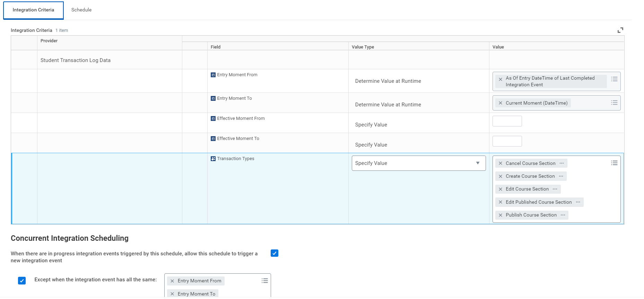Viewport: 644px width, 299px height.
Task: Toggle the 'Except when' integration event checkbox
Action: (x=22, y=281)
